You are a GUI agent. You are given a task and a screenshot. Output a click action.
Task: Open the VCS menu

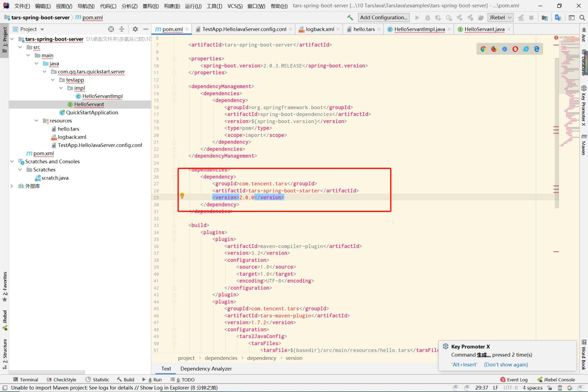235,6
